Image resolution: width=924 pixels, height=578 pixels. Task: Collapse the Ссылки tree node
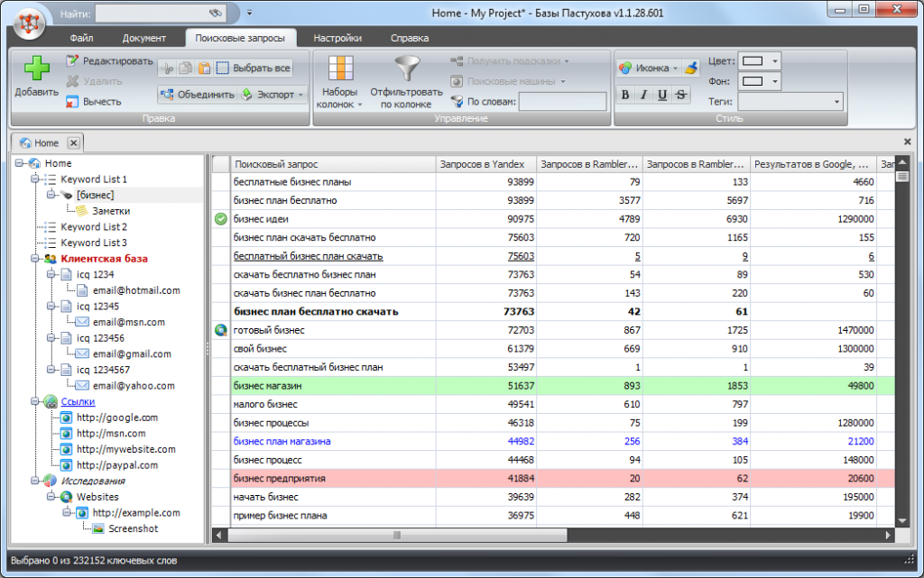[35, 401]
